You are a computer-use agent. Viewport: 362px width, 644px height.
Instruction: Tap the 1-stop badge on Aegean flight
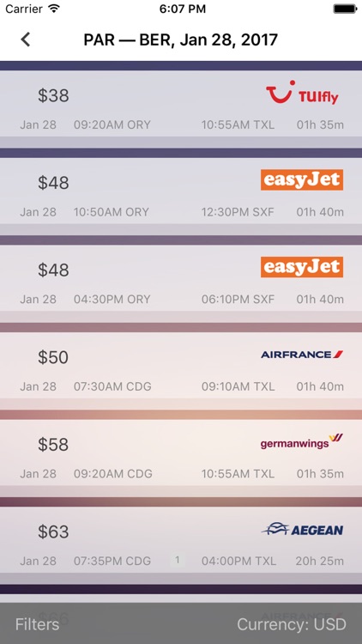[178, 560]
